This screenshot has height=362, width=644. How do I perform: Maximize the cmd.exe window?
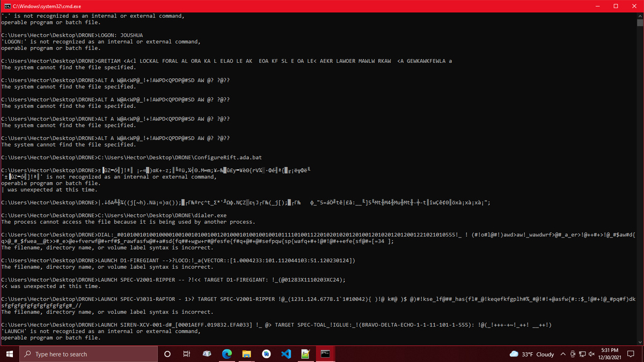coord(615,5)
